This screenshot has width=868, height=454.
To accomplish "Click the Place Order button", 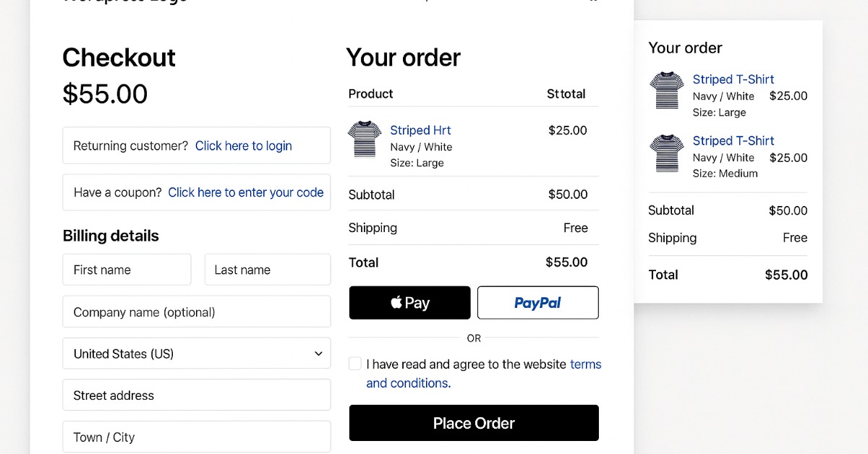I will [474, 423].
